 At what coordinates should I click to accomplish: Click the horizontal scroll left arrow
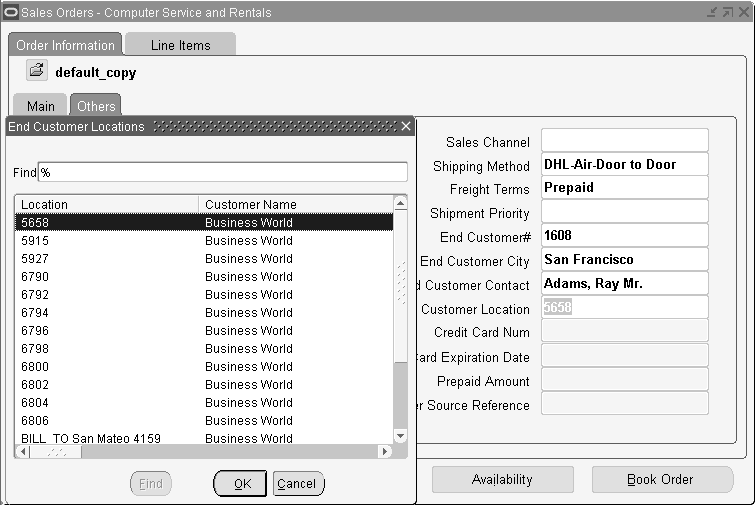click(23, 452)
